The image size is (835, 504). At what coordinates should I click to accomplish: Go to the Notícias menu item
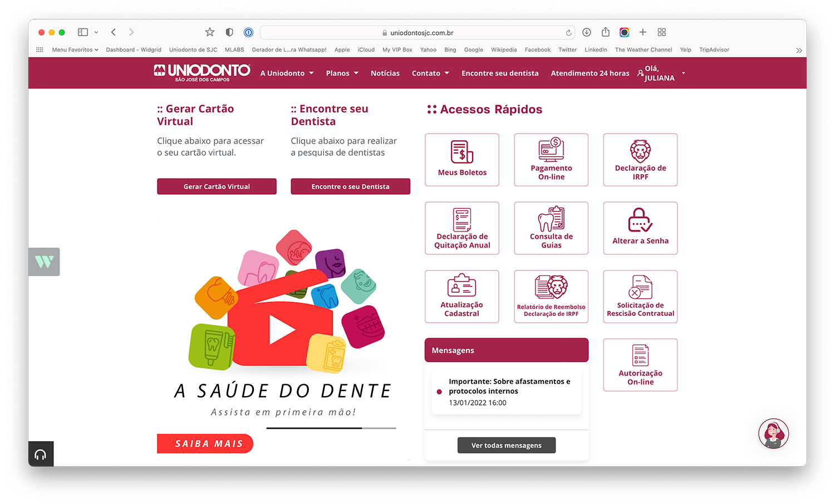point(385,73)
